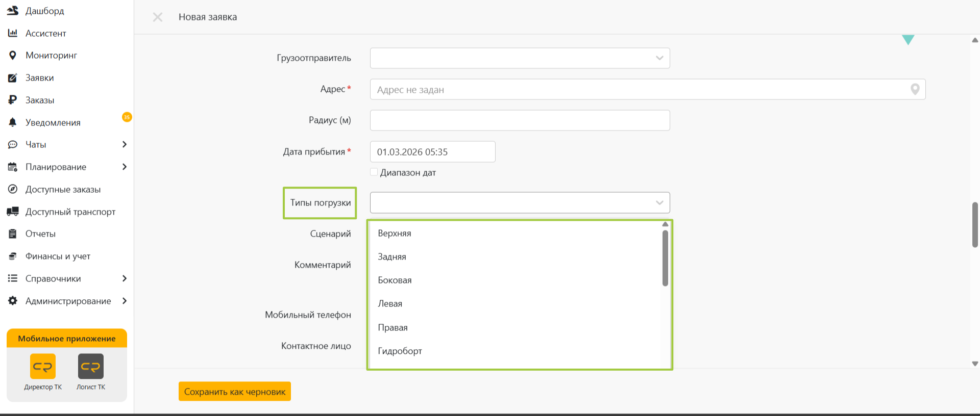The width and height of the screenshot is (980, 416).
Task: Click the Доступные заказы compass icon
Action: pyautogui.click(x=13, y=189)
